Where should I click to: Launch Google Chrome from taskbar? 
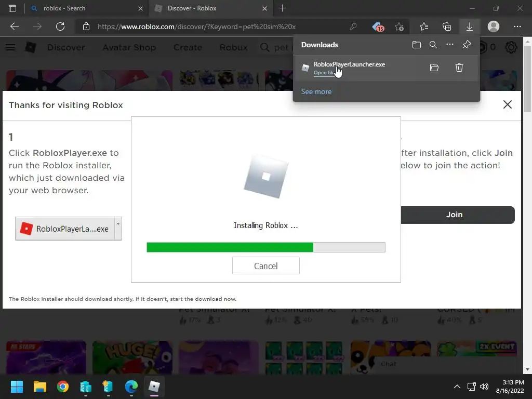pyautogui.click(x=63, y=387)
